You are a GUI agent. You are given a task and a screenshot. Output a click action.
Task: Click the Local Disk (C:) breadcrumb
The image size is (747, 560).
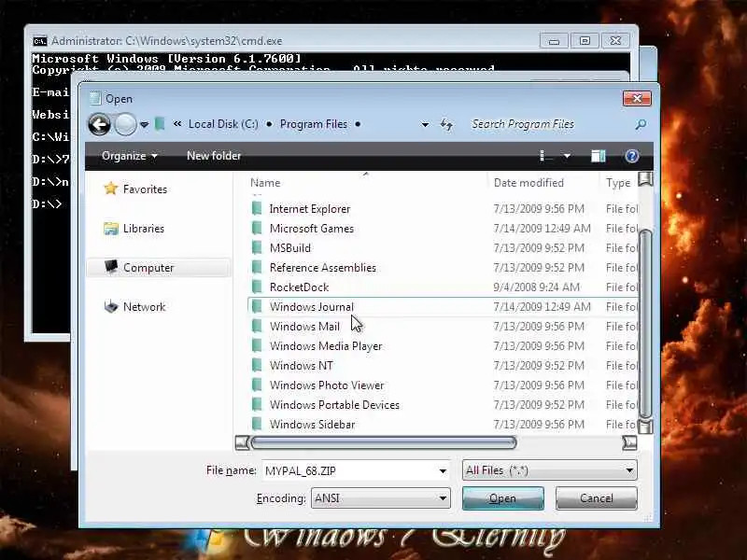(x=223, y=124)
